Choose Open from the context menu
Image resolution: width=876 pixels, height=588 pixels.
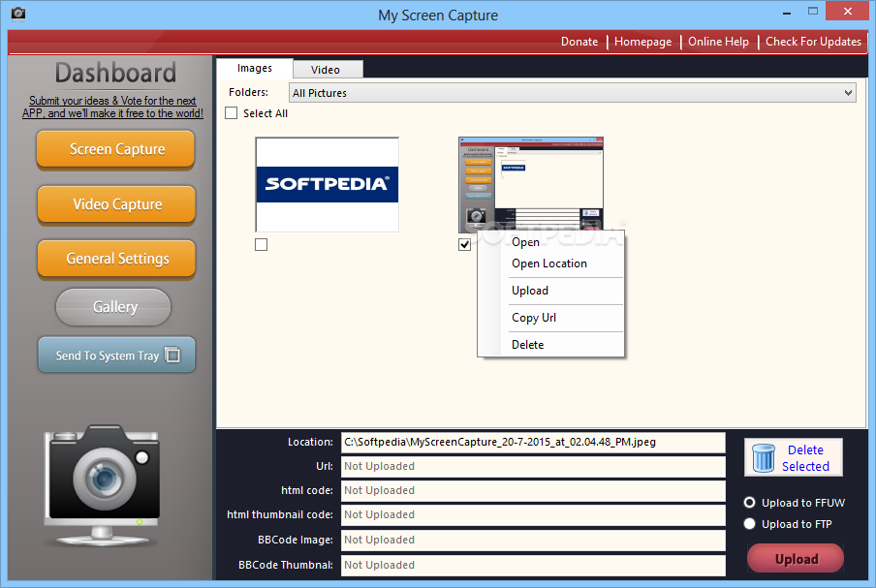coord(550,242)
